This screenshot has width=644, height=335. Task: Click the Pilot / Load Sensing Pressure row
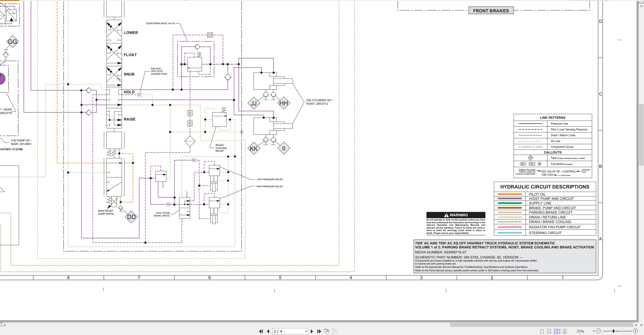pyautogui.click(x=553, y=129)
